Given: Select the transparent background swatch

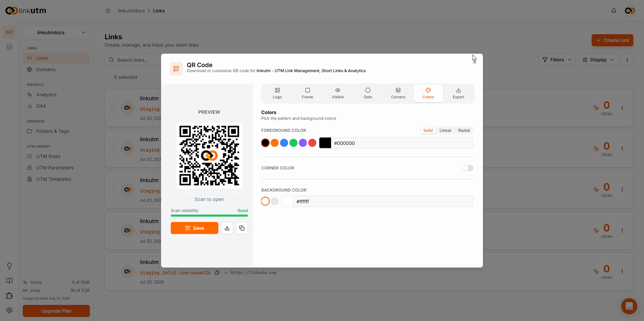Looking at the screenshot, I should (x=275, y=201).
